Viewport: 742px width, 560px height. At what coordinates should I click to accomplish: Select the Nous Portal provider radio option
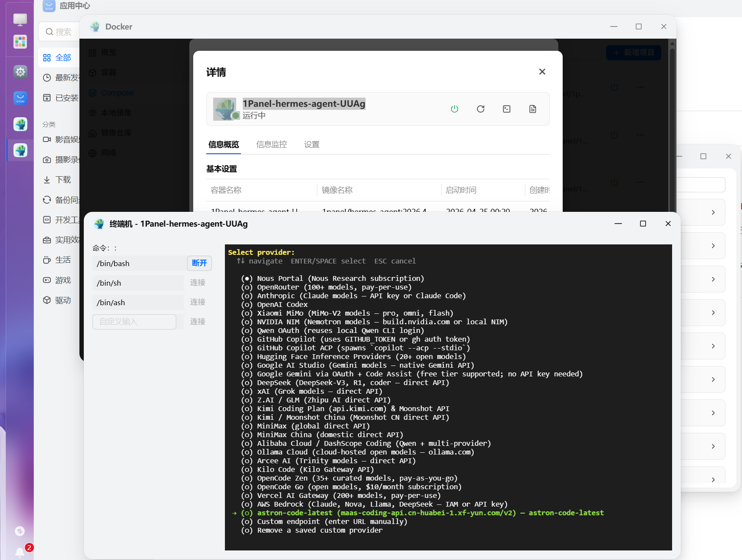point(247,279)
